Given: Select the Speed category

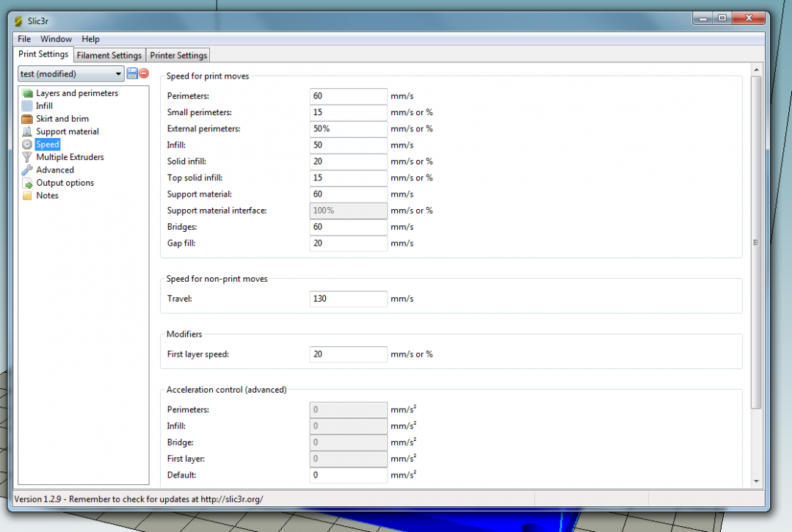Looking at the screenshot, I should pos(48,145).
